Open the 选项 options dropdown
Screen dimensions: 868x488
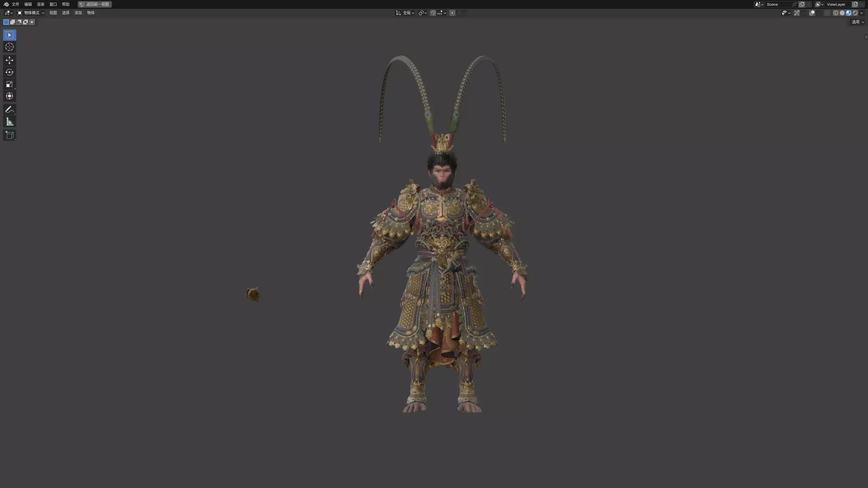857,22
